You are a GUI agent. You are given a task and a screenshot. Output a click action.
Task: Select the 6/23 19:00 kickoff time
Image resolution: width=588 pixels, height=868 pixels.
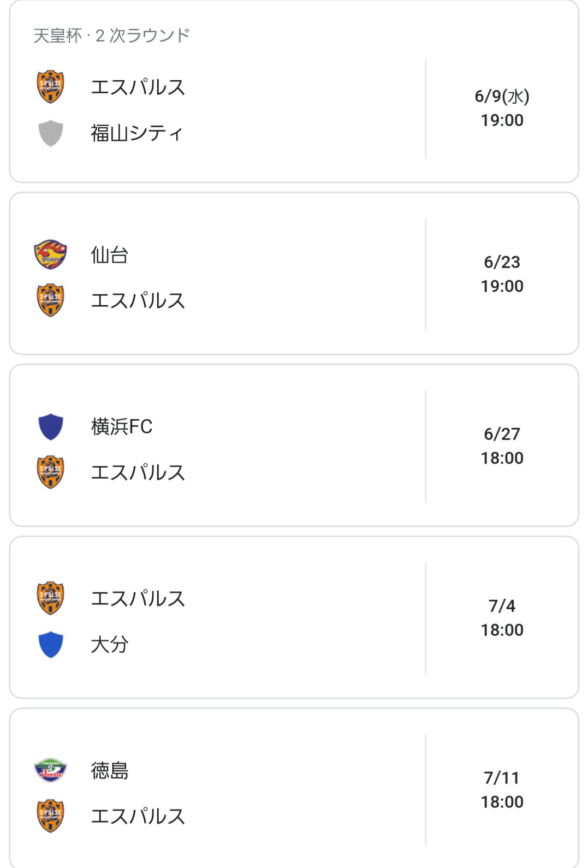[x=502, y=274]
